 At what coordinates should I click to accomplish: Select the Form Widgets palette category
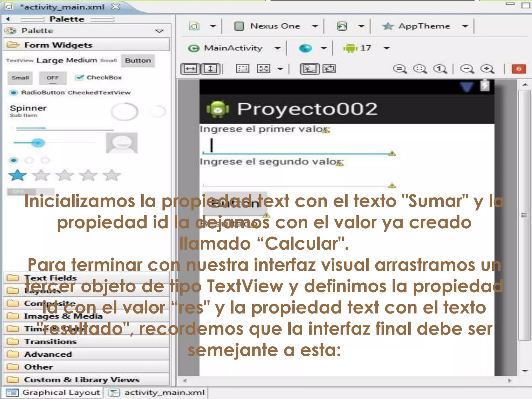point(86,45)
